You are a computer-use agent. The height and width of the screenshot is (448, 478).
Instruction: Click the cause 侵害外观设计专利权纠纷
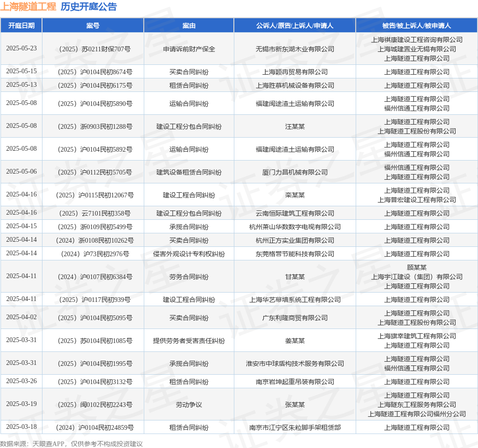(189, 254)
